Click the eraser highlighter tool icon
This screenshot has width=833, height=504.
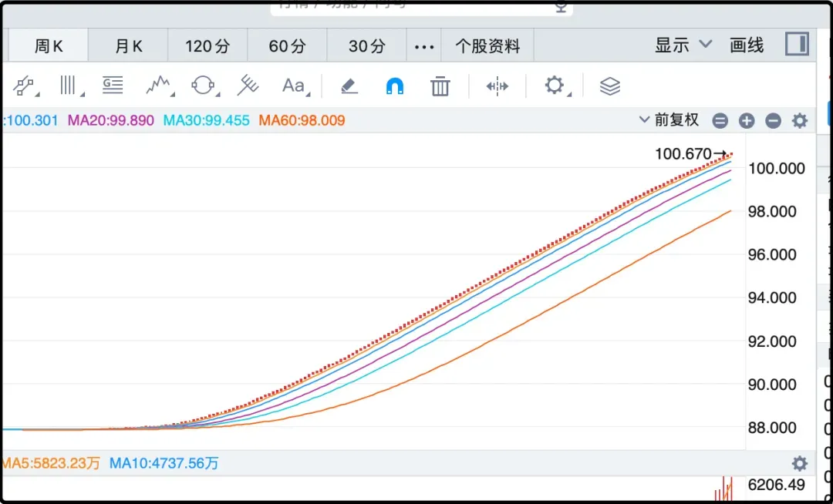tap(349, 86)
